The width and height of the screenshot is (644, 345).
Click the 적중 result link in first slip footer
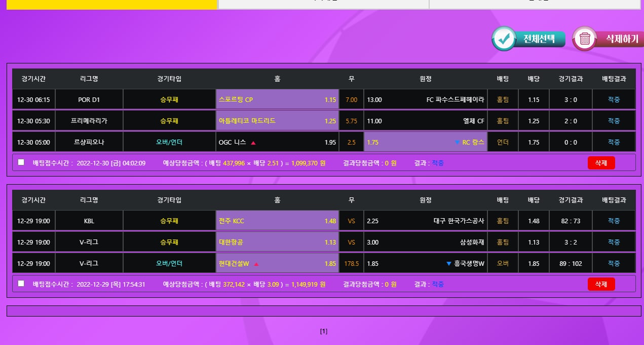438,163
